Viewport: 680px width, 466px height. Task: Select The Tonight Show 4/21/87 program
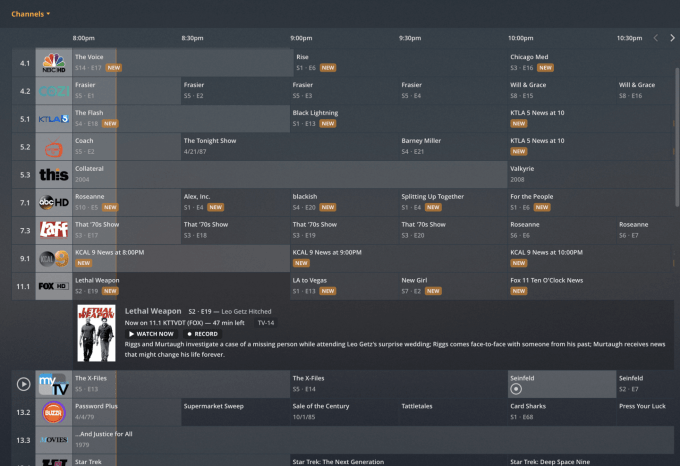290,147
